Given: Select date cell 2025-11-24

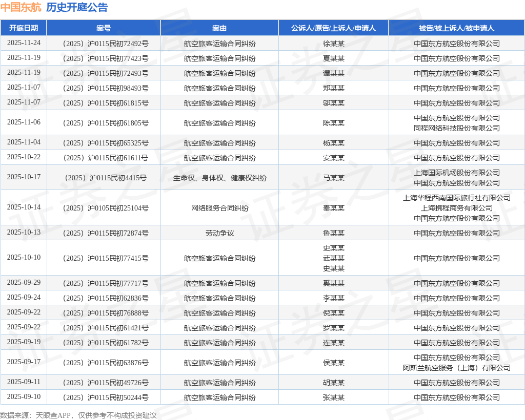Looking at the screenshot, I should [24, 43].
